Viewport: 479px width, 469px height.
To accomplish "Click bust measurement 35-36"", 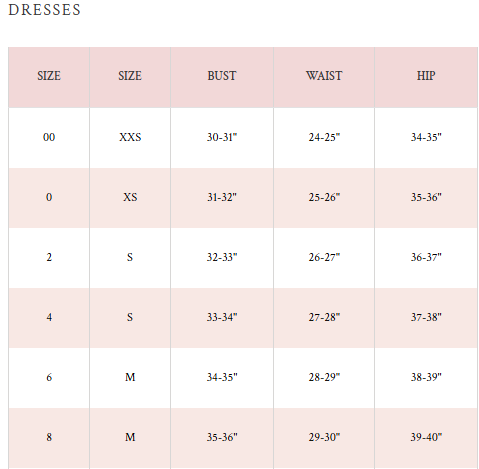I will click(222, 437).
